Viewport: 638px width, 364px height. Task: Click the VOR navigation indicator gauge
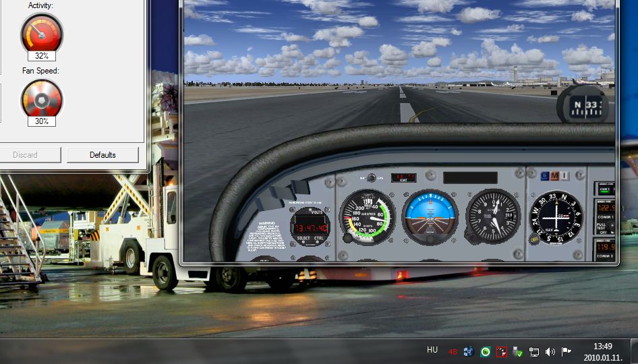tap(556, 217)
